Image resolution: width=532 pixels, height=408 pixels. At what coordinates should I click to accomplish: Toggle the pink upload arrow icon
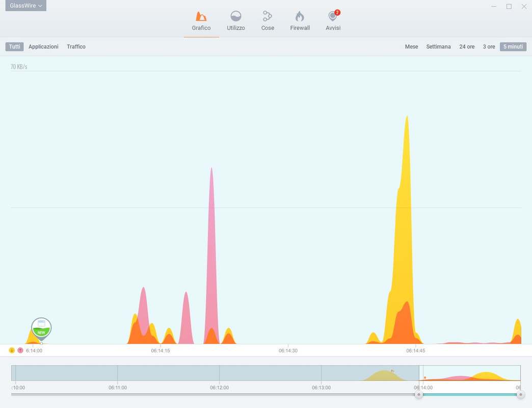[x=20, y=350]
